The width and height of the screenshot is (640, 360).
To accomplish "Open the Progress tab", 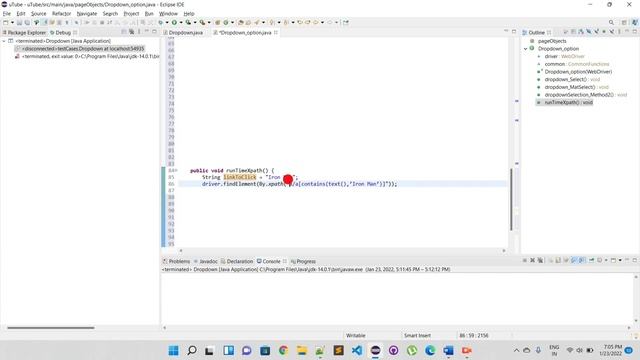I will pyautogui.click(x=303, y=261).
